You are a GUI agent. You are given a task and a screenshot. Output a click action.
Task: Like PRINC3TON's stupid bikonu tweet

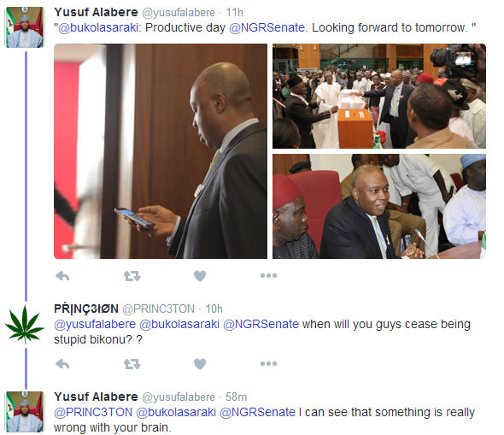point(200,364)
